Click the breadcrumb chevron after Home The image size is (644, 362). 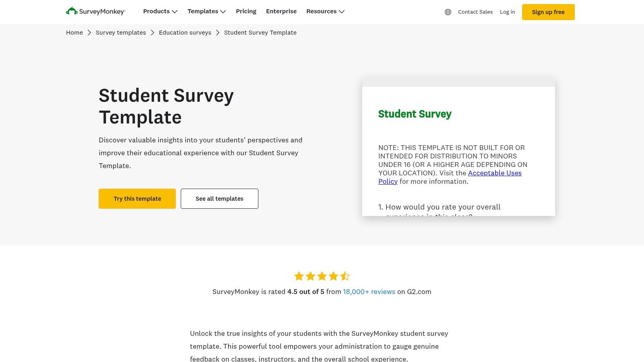(89, 33)
